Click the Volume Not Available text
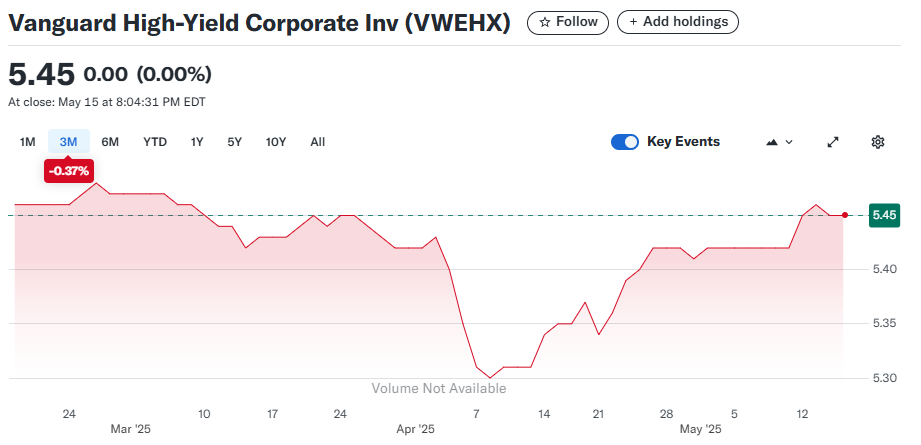The image size is (921, 445). tap(439, 388)
